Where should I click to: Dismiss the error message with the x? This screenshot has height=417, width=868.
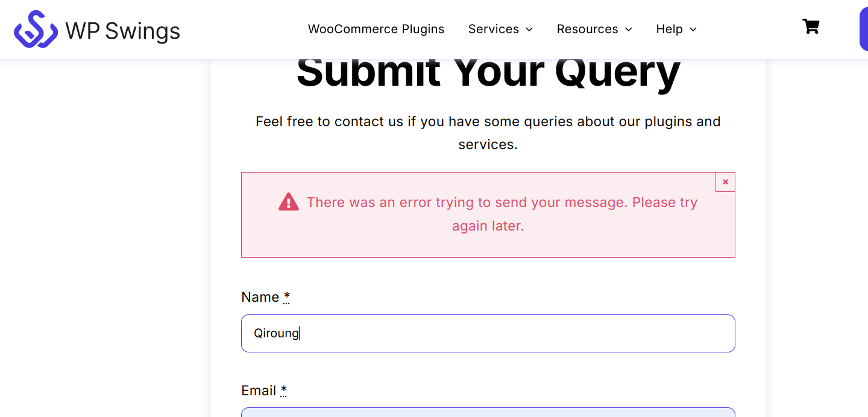725,182
